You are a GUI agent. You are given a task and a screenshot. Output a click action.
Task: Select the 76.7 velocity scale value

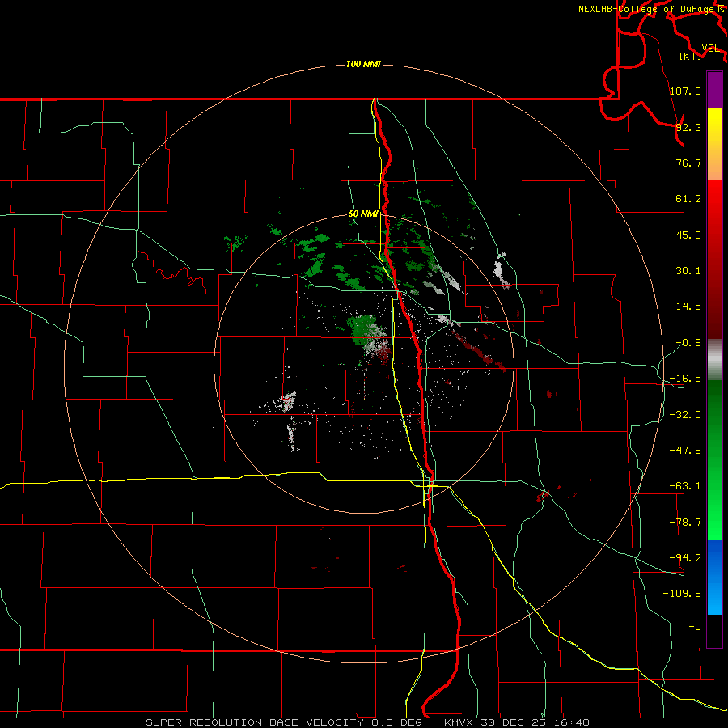[x=688, y=163]
